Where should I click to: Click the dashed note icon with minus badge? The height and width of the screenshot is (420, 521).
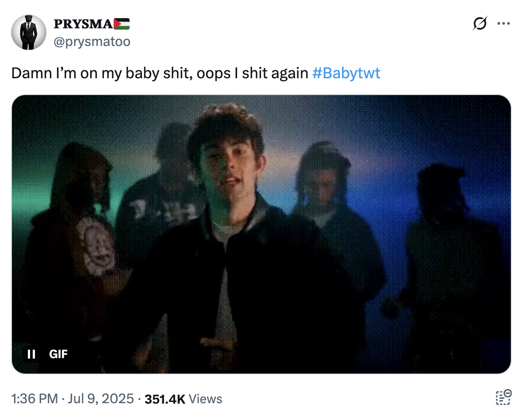click(503, 397)
